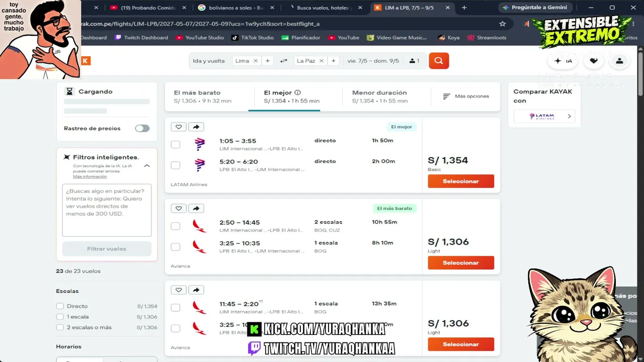Open the travelers selector showing 1 passenger
Image resolution: width=644 pixels, height=362 pixels.
[414, 61]
